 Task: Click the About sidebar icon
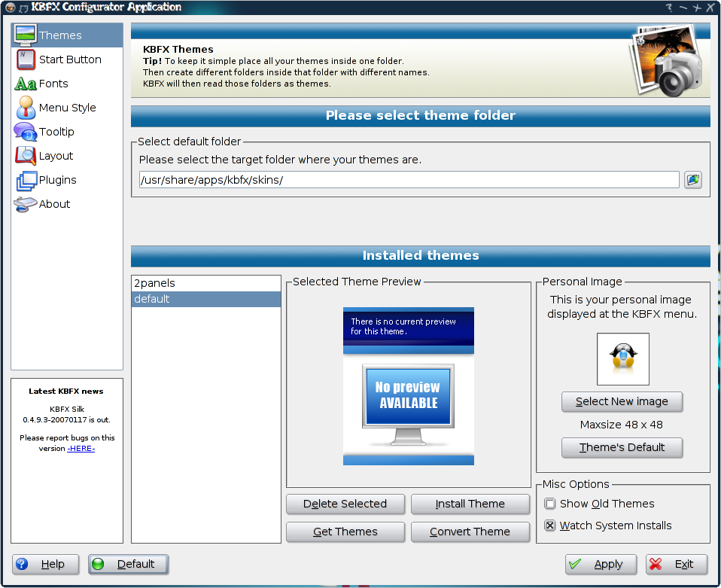point(26,204)
